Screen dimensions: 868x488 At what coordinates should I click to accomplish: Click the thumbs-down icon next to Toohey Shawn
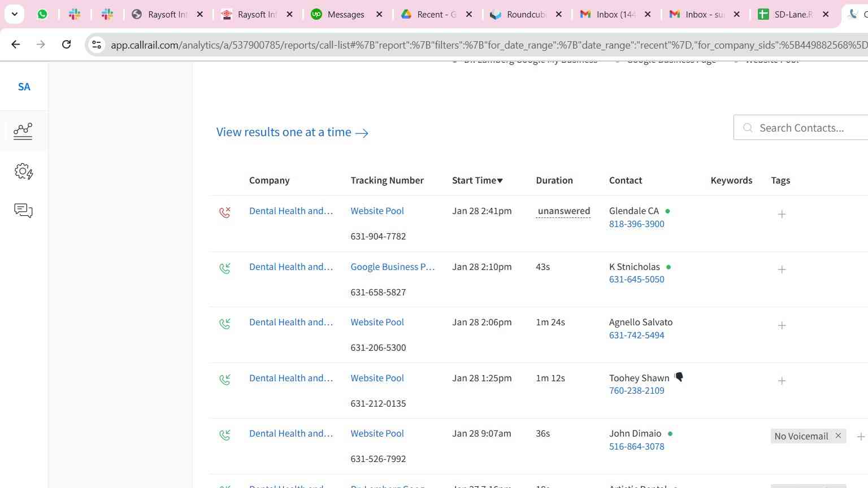pos(679,377)
